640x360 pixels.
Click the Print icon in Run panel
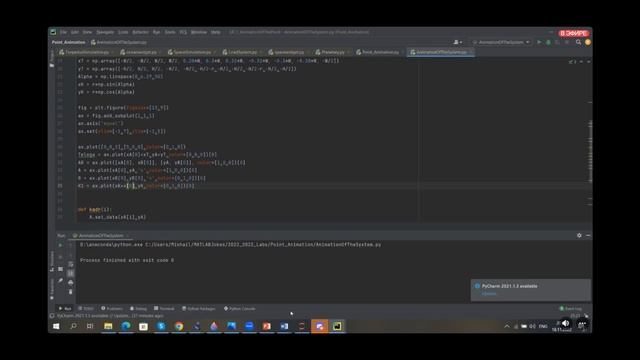coord(71,282)
